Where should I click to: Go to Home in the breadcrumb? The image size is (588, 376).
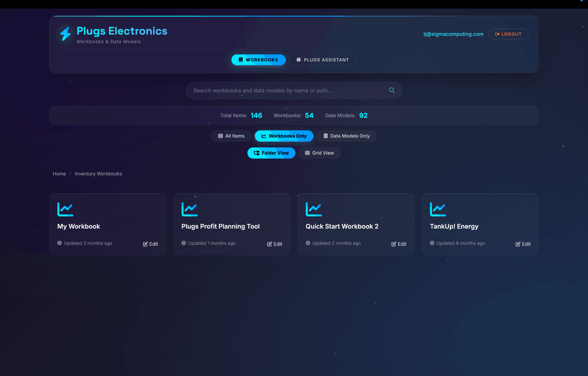click(x=59, y=174)
